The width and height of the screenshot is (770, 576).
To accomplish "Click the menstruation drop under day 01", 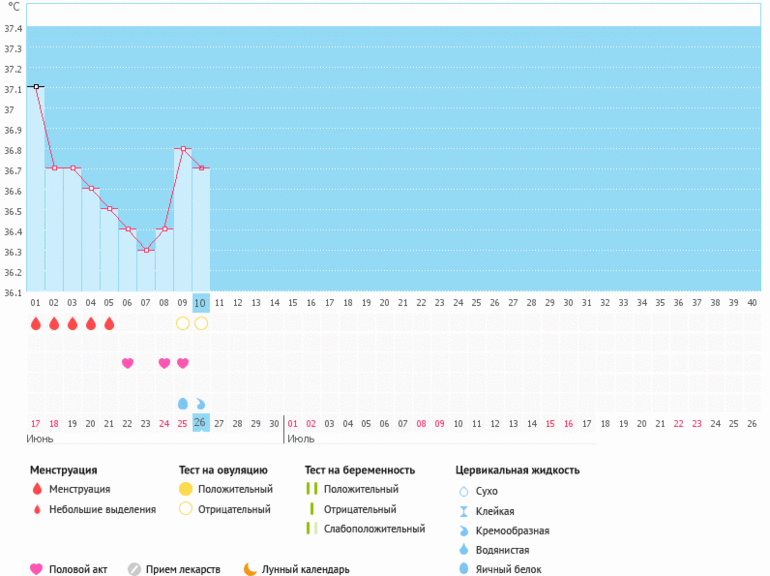I will (36, 324).
